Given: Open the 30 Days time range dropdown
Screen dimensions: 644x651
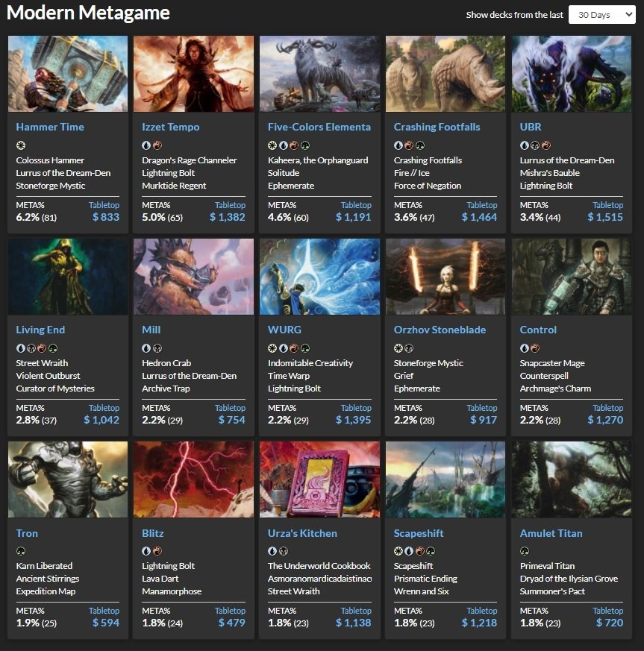Looking at the screenshot, I should point(601,15).
